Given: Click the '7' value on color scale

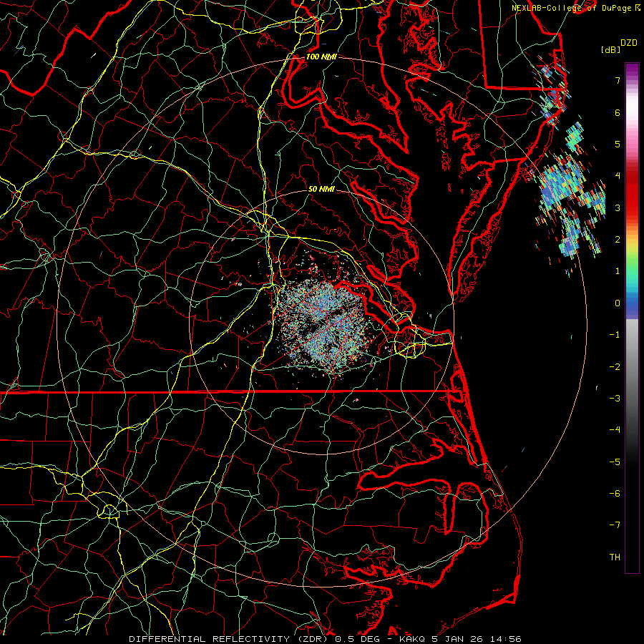Looking at the screenshot, I should point(618,80).
